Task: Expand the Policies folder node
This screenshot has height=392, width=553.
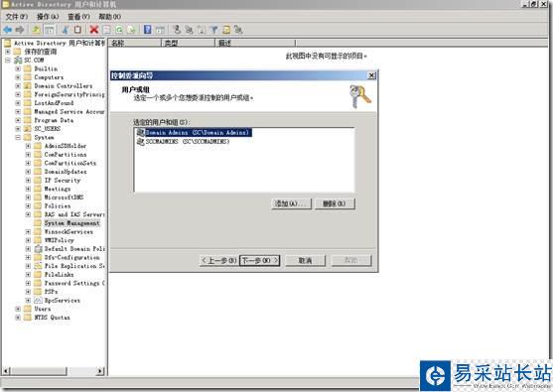Action: (28, 205)
